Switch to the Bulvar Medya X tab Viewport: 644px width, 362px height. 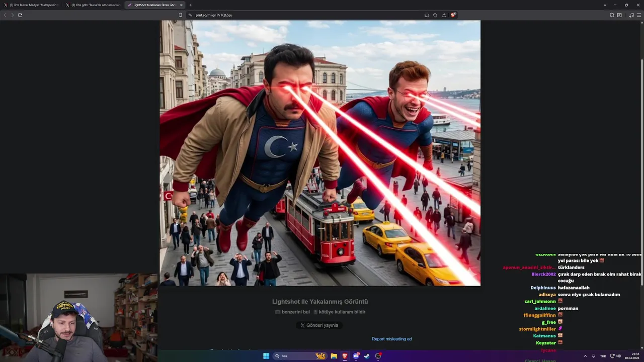pos(31,5)
